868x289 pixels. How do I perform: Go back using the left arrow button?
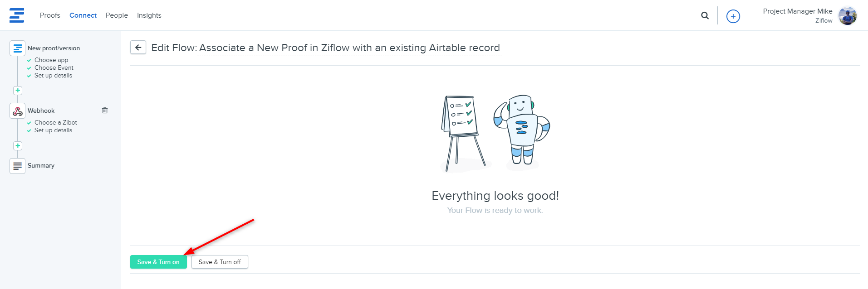[x=138, y=48]
